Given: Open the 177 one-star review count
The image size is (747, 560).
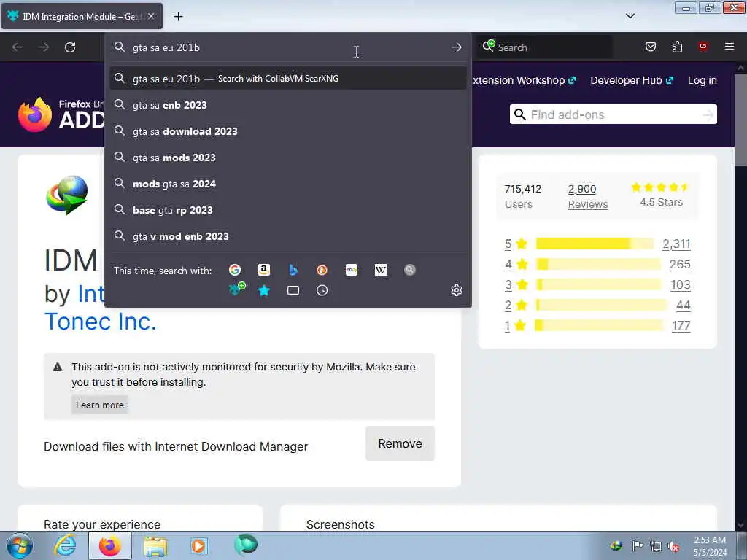Looking at the screenshot, I should click(x=681, y=326).
